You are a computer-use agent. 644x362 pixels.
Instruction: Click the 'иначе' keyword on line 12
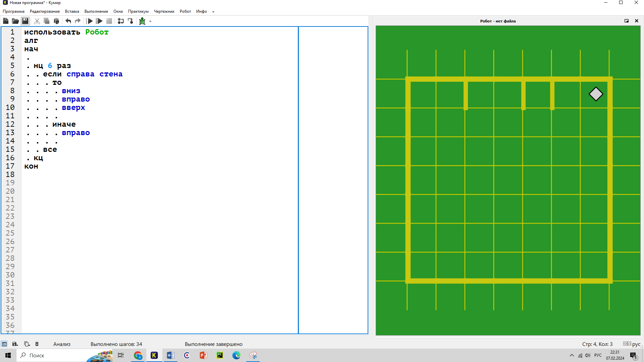tap(64, 124)
